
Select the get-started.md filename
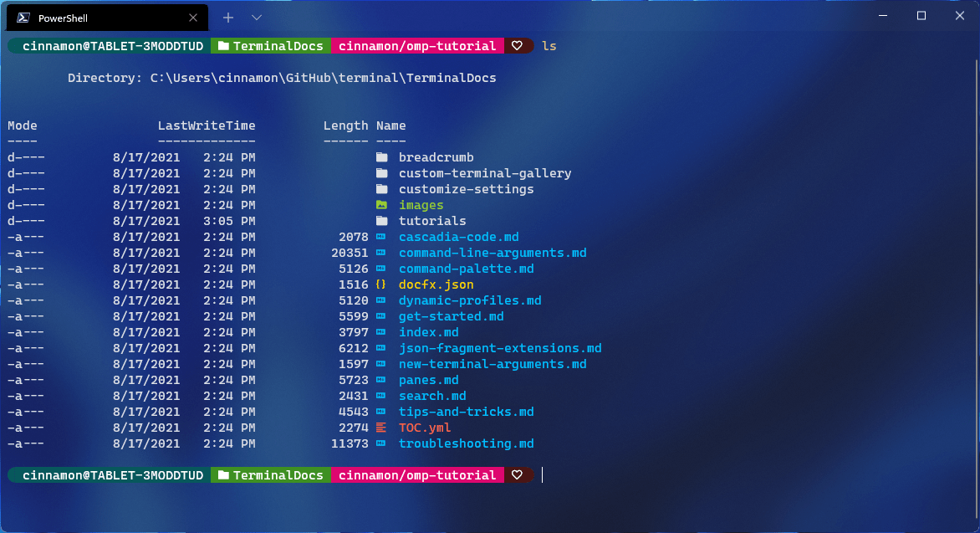pos(452,316)
